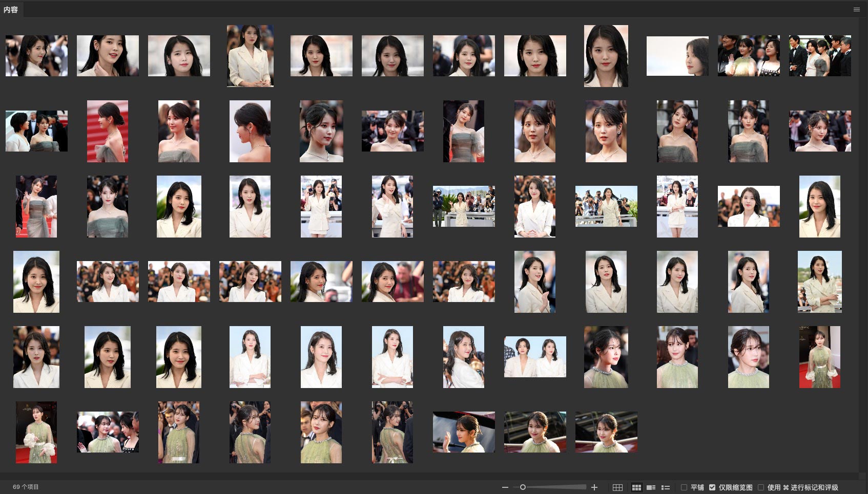Click the lock thumbnail grid icon
Image resolution: width=868 pixels, height=494 pixels.
(617, 487)
